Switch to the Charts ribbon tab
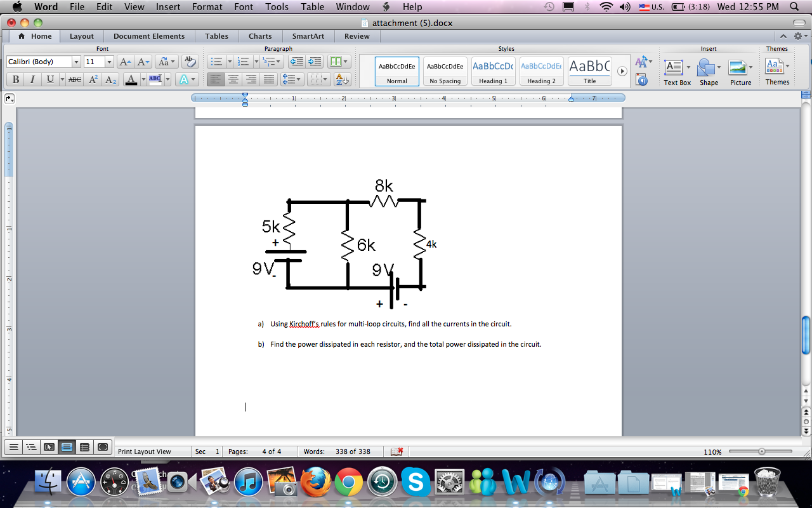Image resolution: width=812 pixels, height=508 pixels. 260,36
